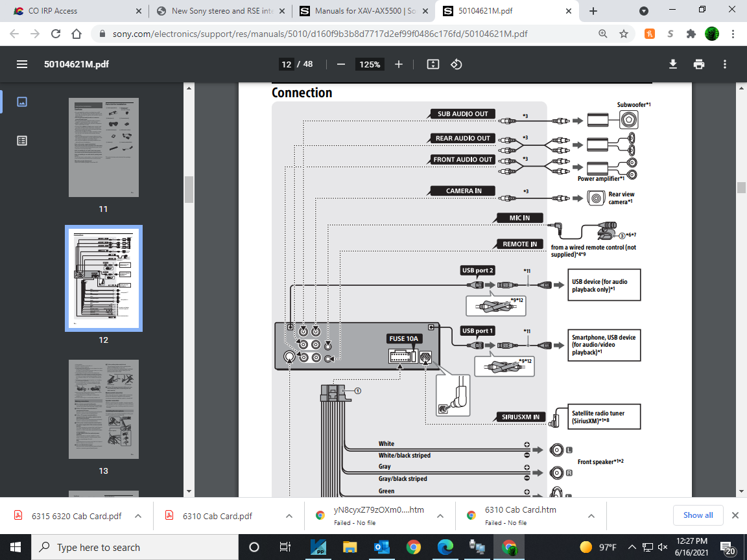Image resolution: width=747 pixels, height=560 pixels.
Task: Click the taskbar search box
Action: click(135, 547)
